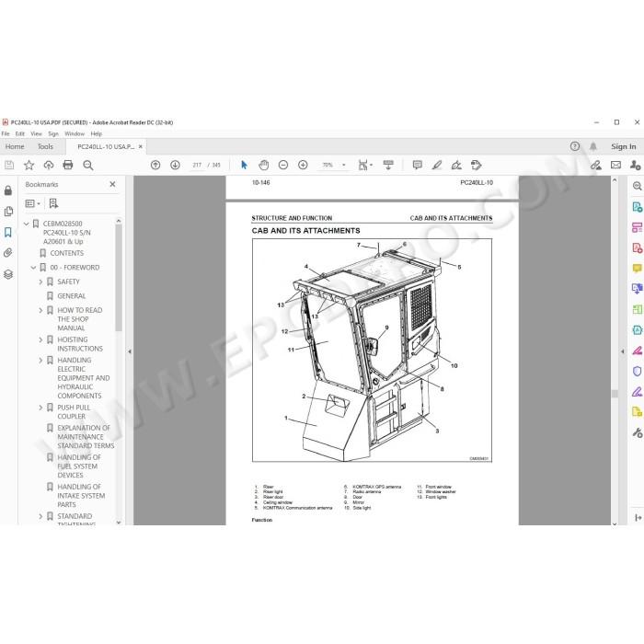The height and width of the screenshot is (644, 644).
Task: Open page thumbnails panel icon
Action: point(8,212)
